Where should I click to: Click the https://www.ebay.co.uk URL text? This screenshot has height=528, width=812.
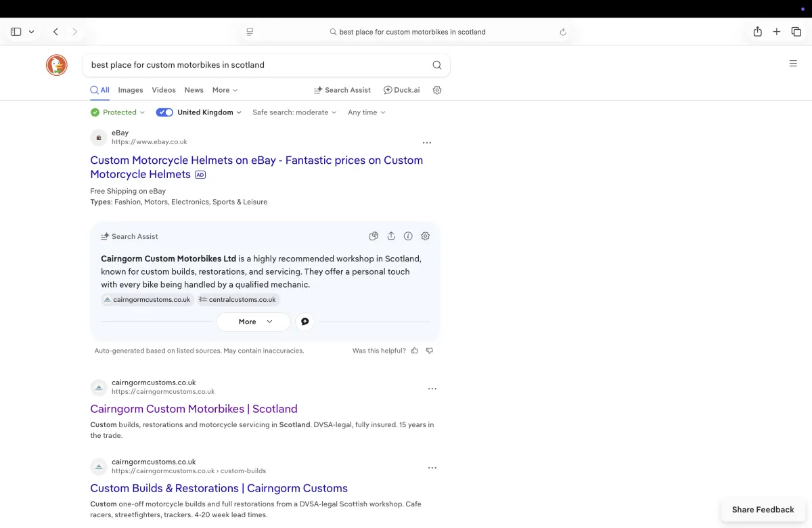click(150, 142)
